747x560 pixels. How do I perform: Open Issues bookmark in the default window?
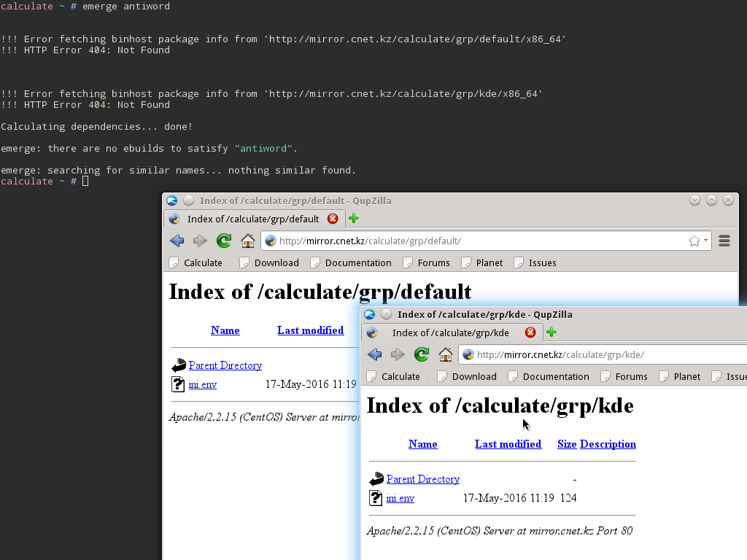(535, 262)
